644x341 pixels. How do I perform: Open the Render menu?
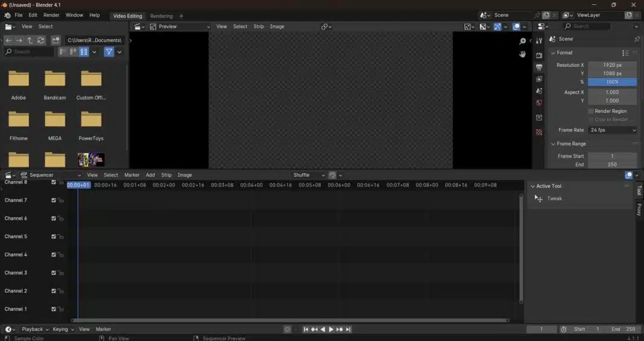(51, 14)
